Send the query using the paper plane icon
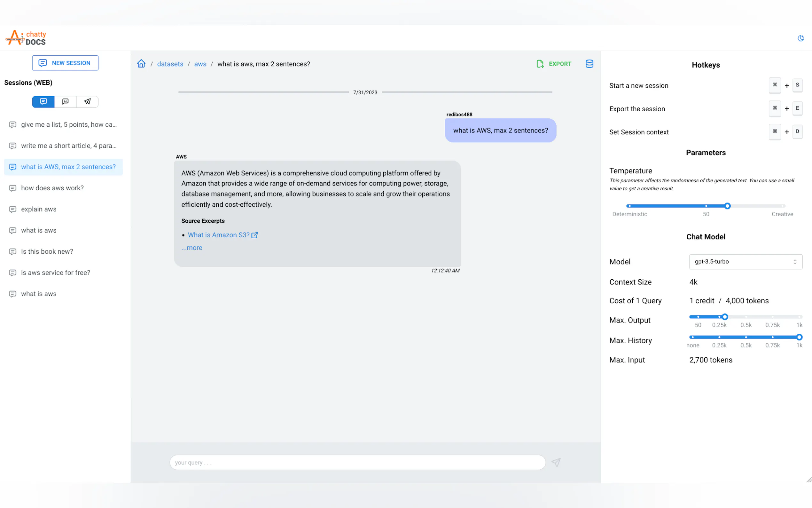 coord(556,462)
